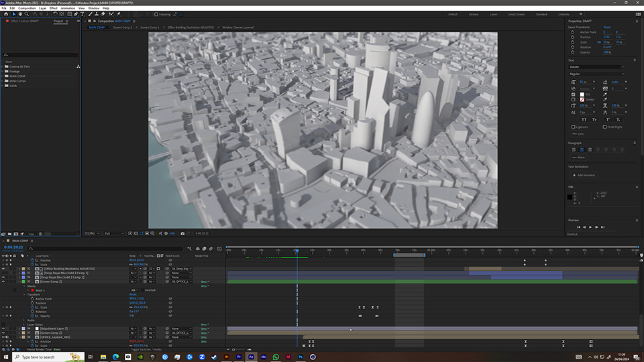Viewport: 644px width, 362px height.
Task: Click the composition mini-flowchart icon in timeline
Action: point(189,248)
